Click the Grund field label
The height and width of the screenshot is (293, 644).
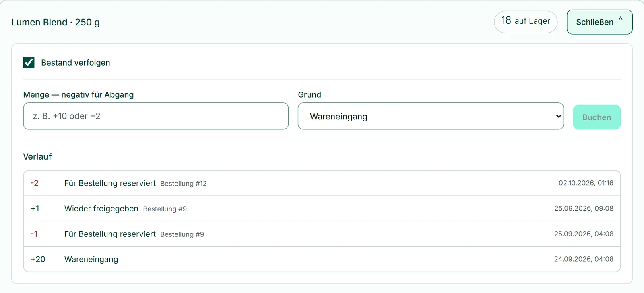310,95
